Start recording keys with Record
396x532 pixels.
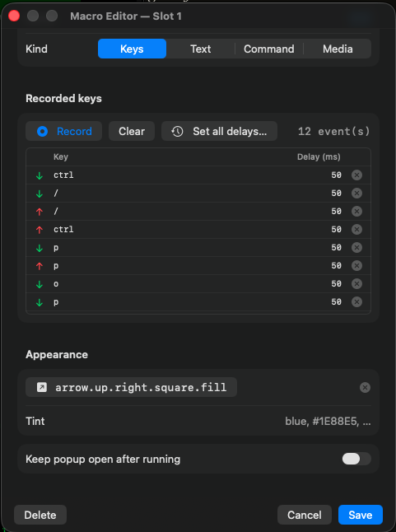[63, 131]
